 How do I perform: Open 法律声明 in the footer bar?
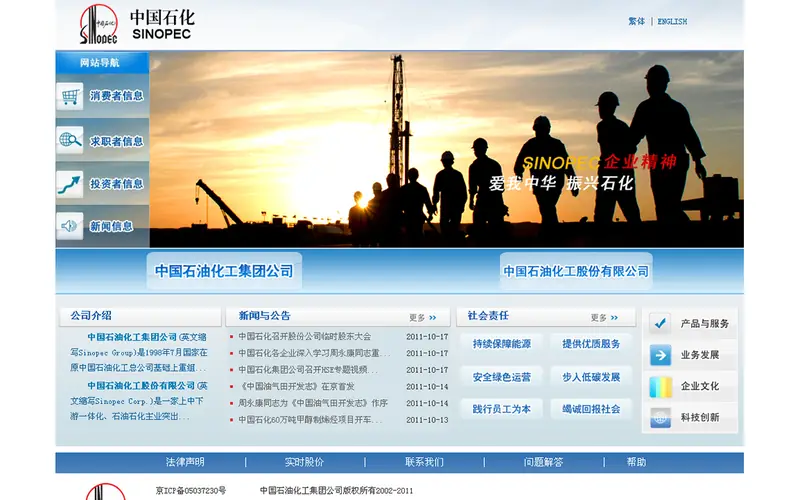click(x=185, y=462)
